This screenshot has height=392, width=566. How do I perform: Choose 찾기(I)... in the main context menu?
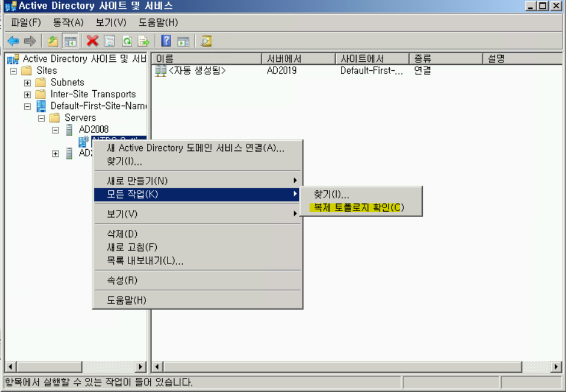point(197,161)
